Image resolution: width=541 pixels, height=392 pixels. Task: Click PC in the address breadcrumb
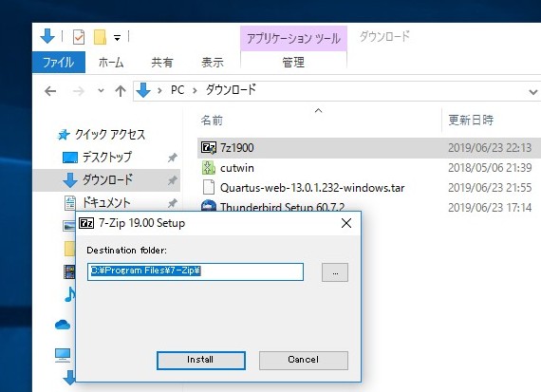click(x=177, y=90)
